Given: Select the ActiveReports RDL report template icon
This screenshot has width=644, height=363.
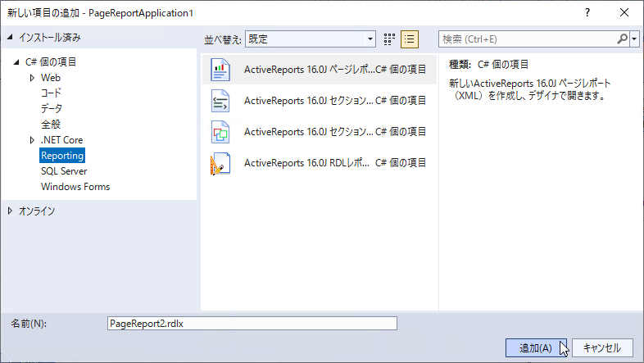Looking at the screenshot, I should click(x=220, y=163).
